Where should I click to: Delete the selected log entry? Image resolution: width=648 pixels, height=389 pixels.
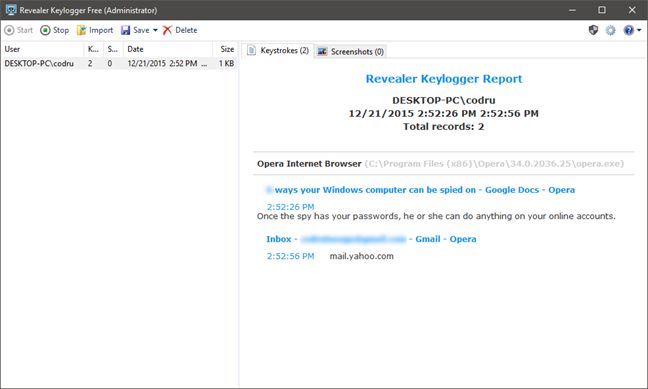180,30
